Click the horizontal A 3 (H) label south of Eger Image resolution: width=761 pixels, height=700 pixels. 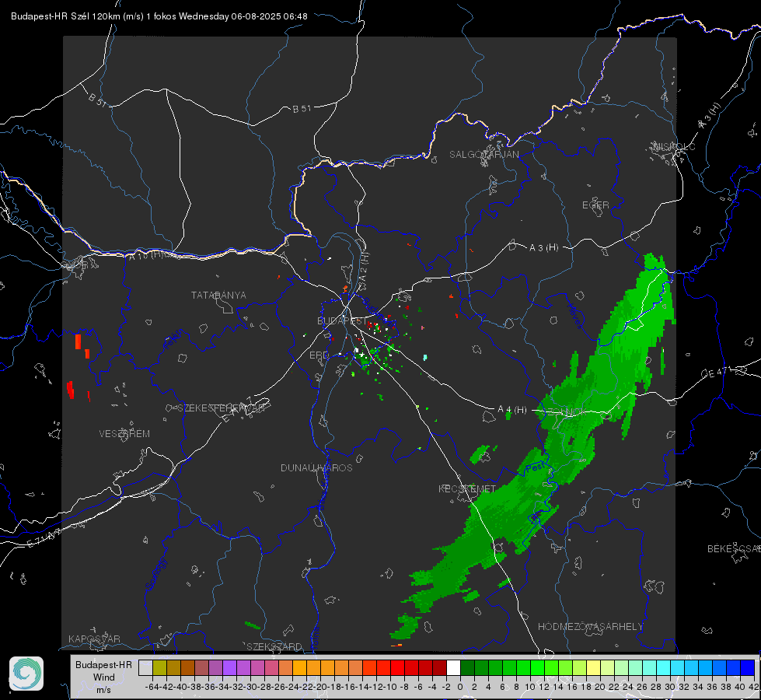point(543,248)
